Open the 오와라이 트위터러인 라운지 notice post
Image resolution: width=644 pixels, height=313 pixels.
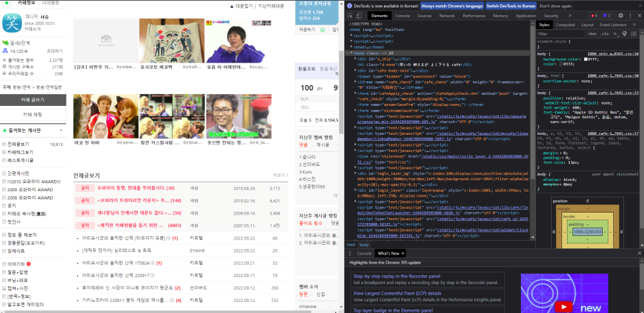(134, 200)
